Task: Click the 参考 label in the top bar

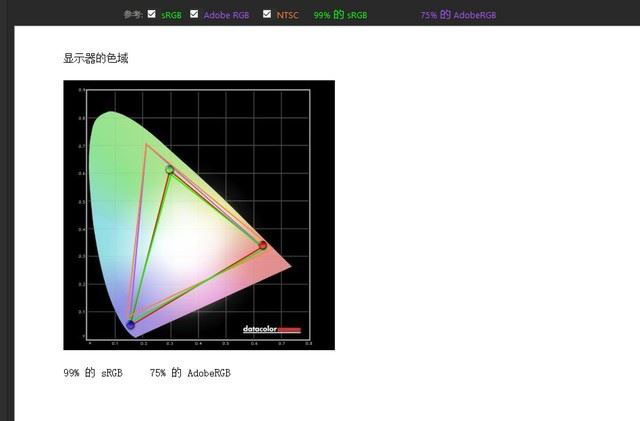Action: click(x=133, y=15)
